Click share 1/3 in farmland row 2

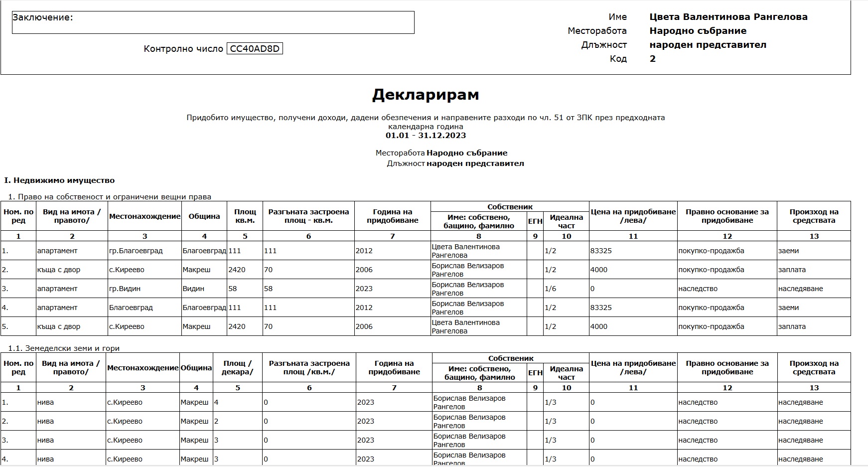click(551, 421)
